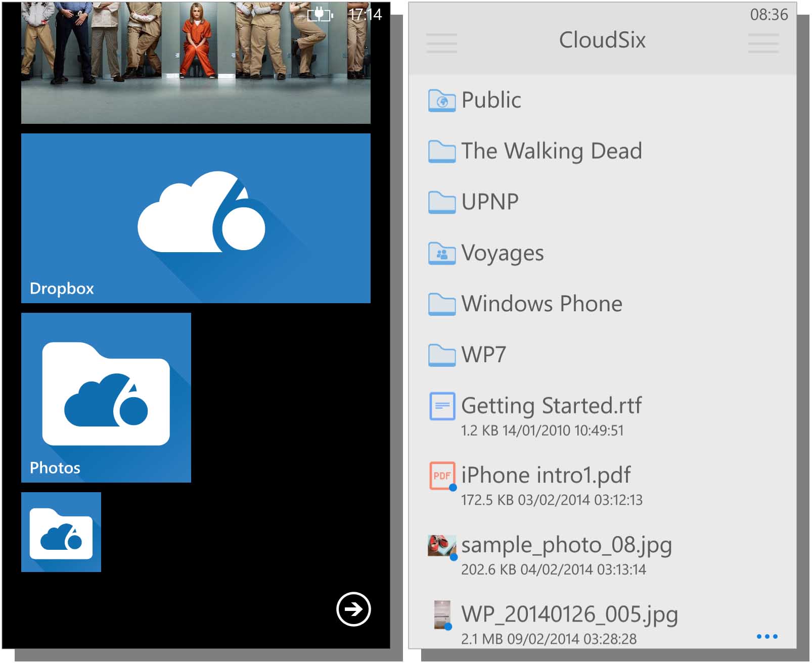812x664 pixels.
Task: Open the Public folder name
Action: click(491, 100)
